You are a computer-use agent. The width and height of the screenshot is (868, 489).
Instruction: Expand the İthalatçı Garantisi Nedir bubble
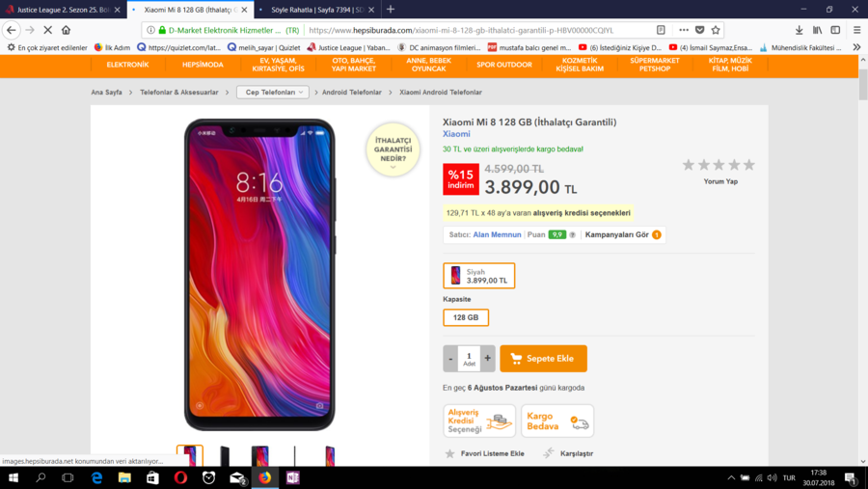[393, 149]
